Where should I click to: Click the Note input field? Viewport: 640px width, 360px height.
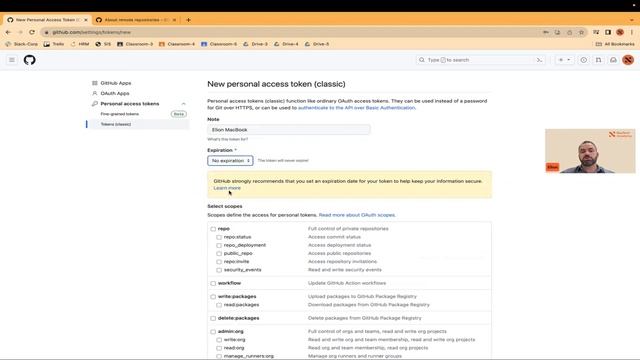coord(289,130)
